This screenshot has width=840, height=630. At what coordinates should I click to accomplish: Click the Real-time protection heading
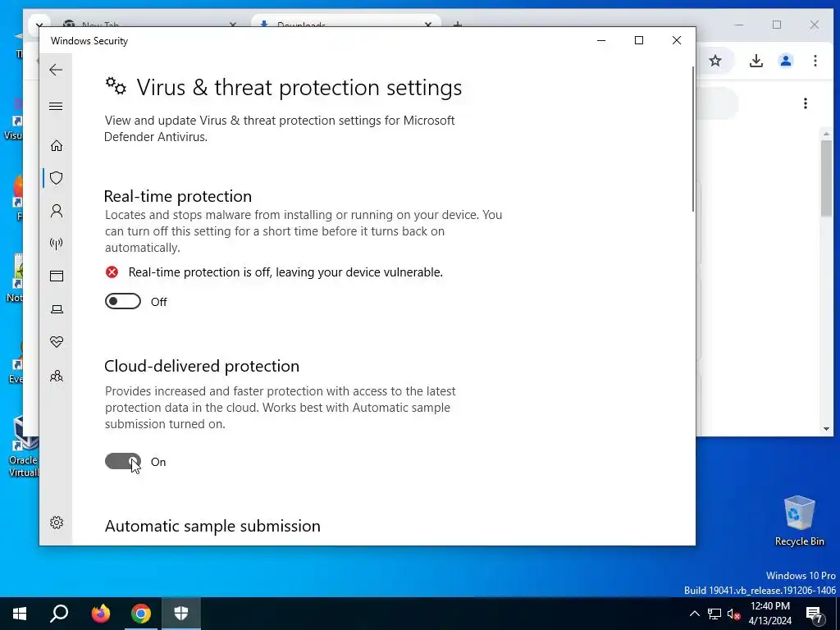[178, 196]
